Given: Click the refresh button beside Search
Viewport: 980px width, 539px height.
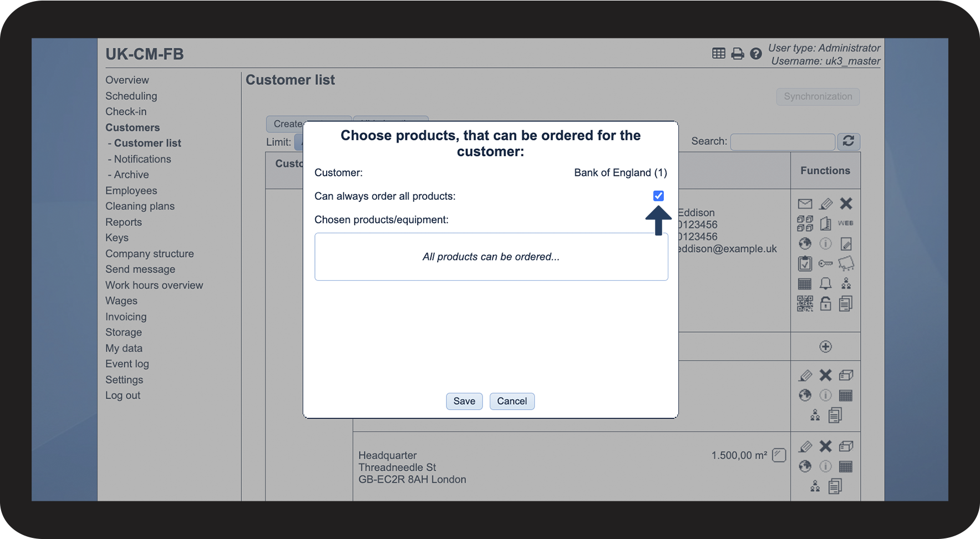Looking at the screenshot, I should coord(849,142).
